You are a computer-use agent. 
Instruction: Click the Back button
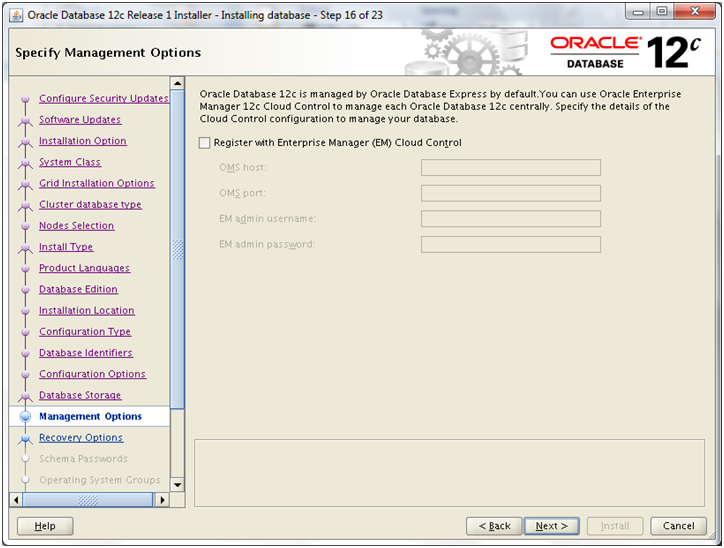[x=494, y=526]
